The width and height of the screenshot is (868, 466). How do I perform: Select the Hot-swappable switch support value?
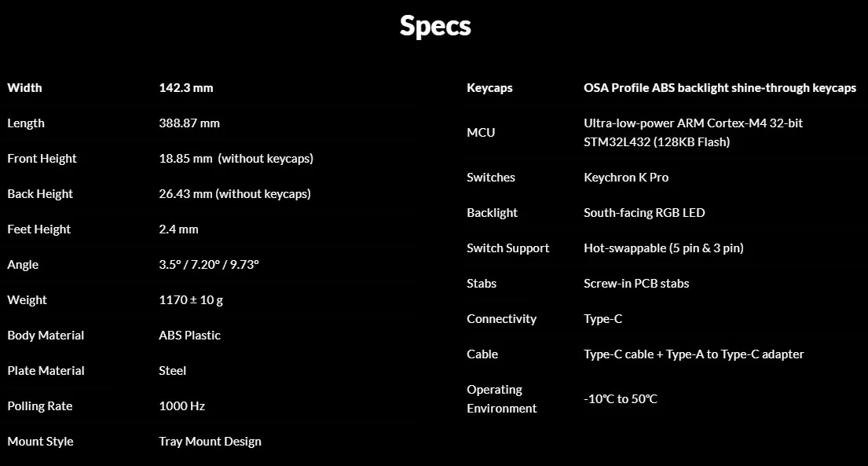pyautogui.click(x=664, y=248)
